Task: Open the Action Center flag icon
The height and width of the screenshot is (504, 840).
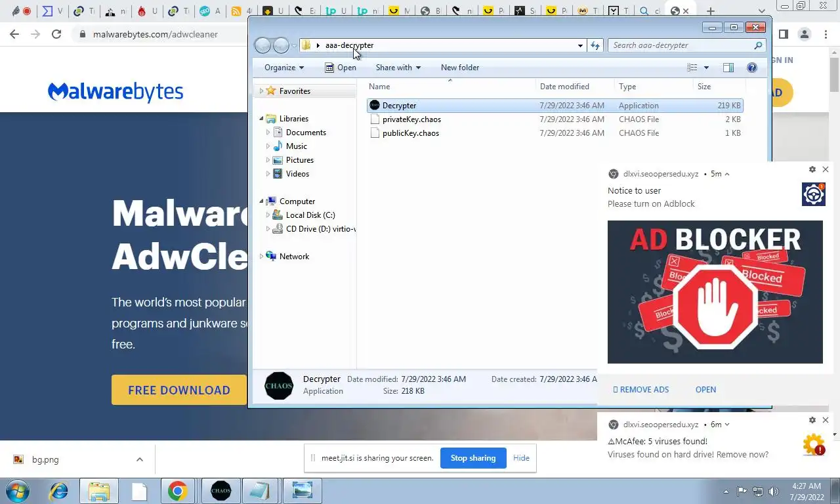Action: [742, 491]
